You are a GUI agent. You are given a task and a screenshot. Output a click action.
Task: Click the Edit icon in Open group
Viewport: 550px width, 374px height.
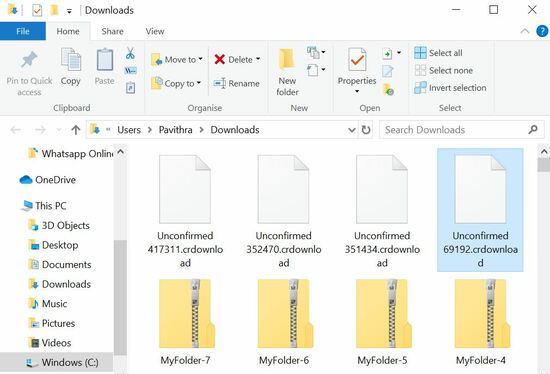pos(388,71)
